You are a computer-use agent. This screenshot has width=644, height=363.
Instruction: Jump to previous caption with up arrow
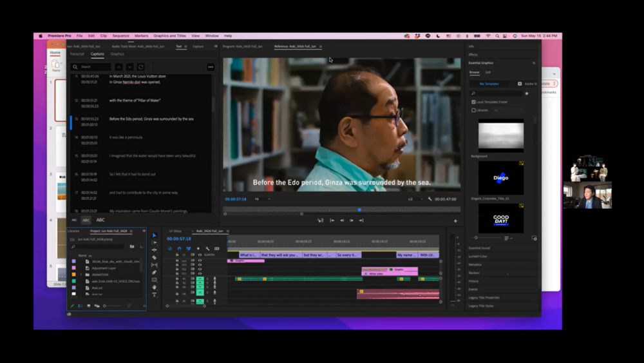118,67
